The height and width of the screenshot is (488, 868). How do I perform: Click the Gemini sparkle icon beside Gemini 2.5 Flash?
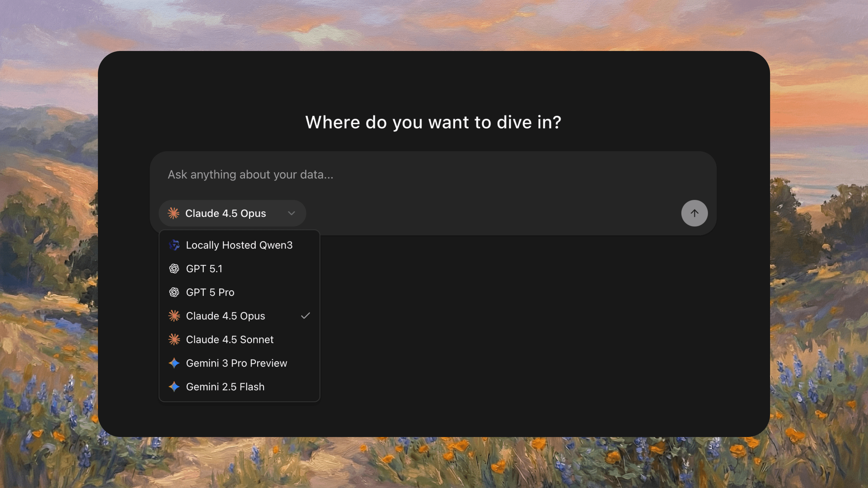174,387
